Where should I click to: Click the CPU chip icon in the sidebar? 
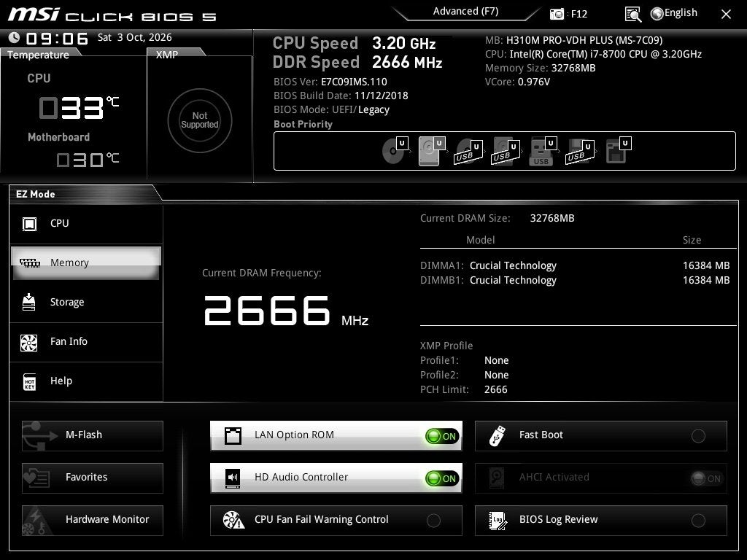point(29,224)
